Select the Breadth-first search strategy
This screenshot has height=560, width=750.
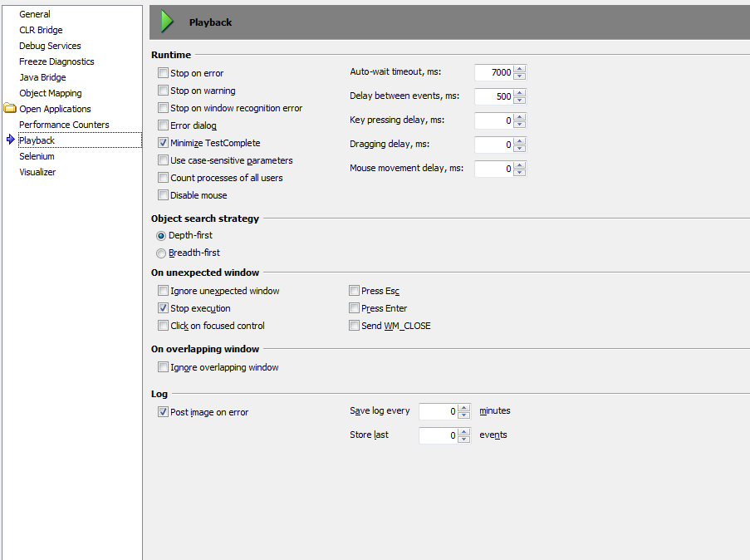(161, 253)
